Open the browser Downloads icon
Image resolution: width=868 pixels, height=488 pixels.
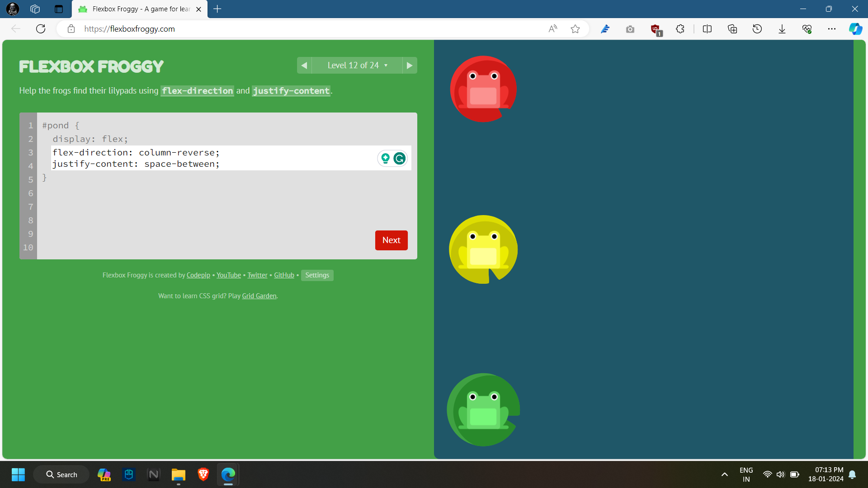pos(782,29)
